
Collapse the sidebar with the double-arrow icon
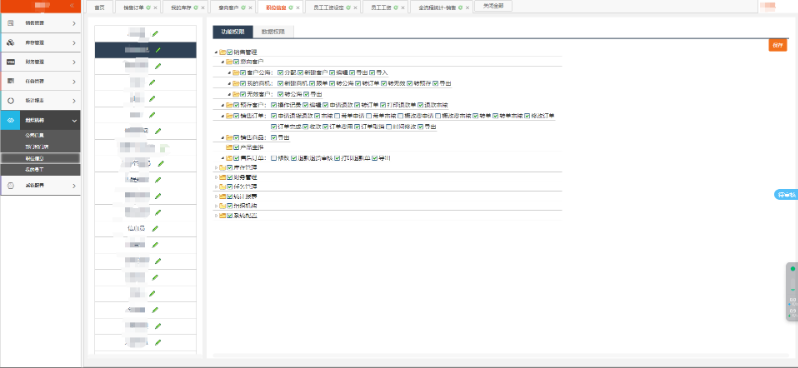tap(72, 5)
